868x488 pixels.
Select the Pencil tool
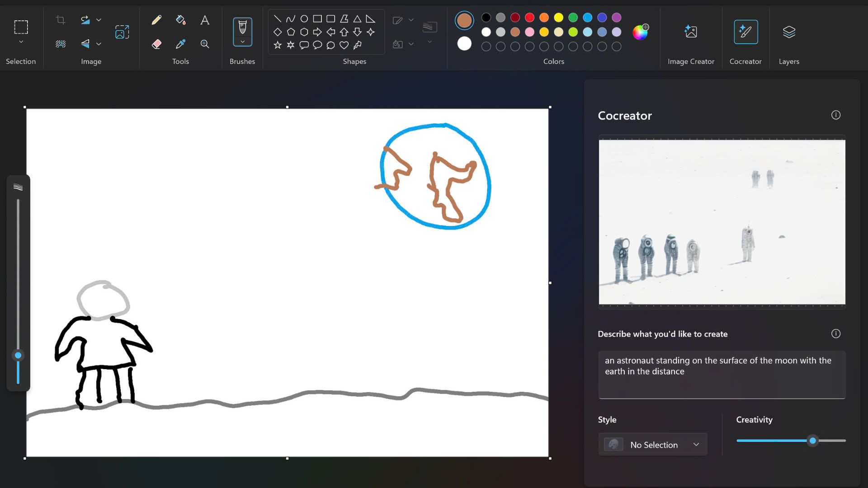(x=156, y=20)
